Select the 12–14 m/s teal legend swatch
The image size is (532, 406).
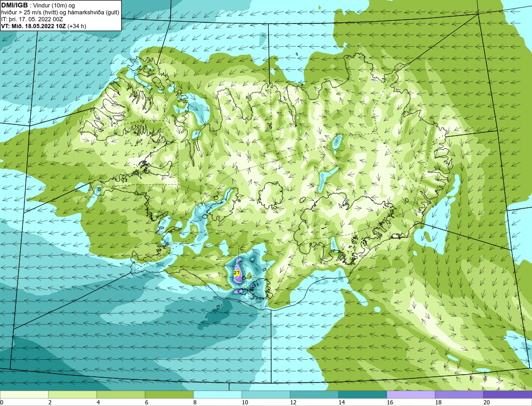314,394
